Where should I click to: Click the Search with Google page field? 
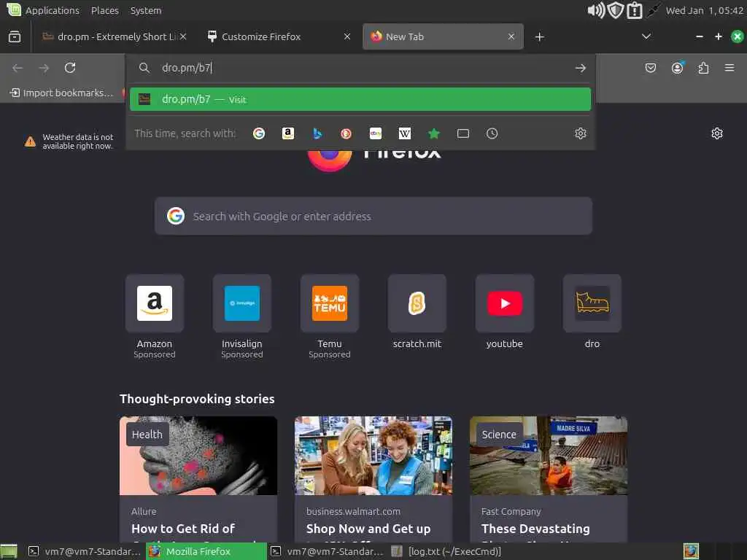(373, 216)
